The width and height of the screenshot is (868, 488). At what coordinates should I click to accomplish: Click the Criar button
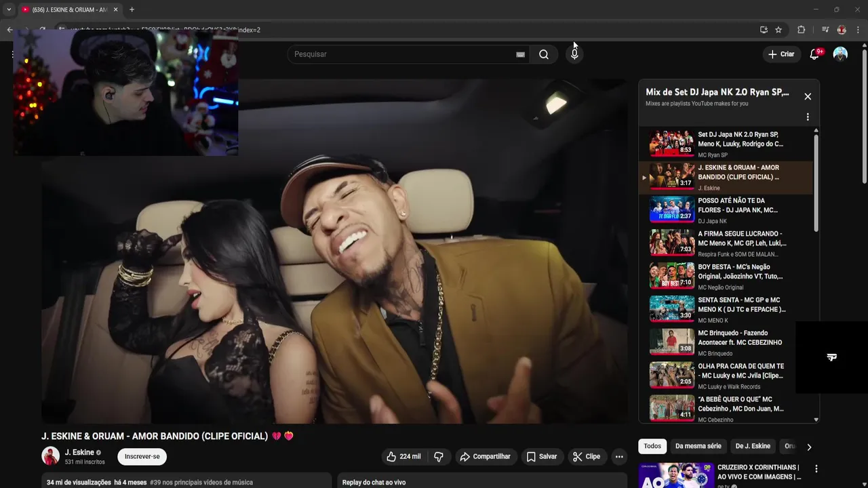click(781, 54)
